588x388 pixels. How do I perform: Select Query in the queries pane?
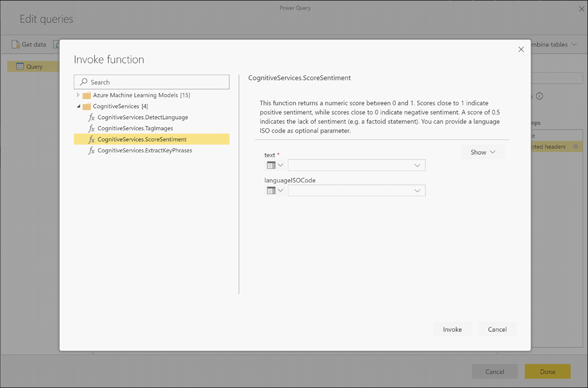click(33, 66)
